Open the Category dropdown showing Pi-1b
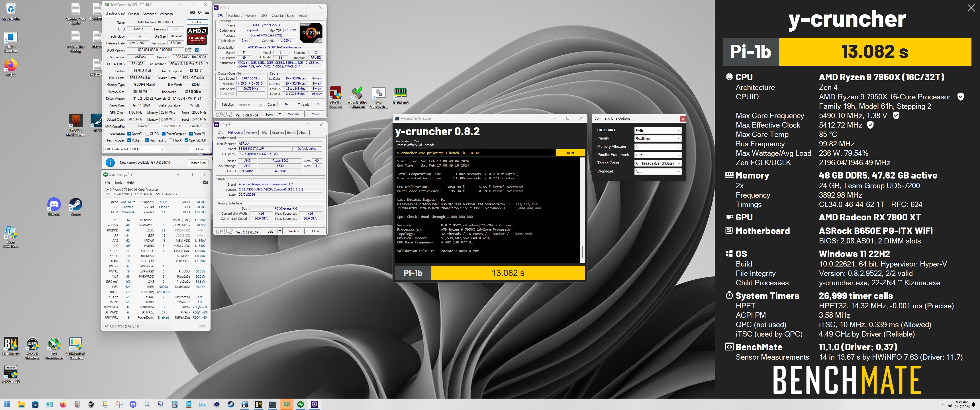Image resolution: width=980 pixels, height=410 pixels. 658,130
